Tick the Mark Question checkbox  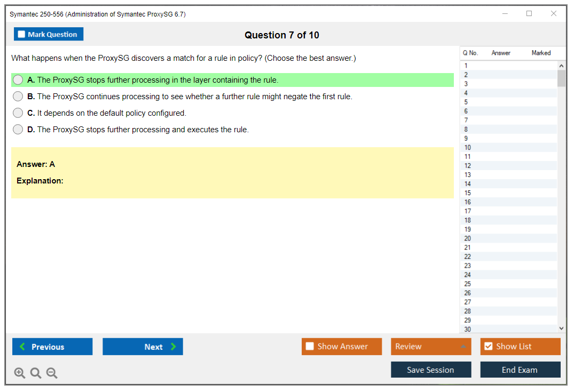(x=22, y=34)
